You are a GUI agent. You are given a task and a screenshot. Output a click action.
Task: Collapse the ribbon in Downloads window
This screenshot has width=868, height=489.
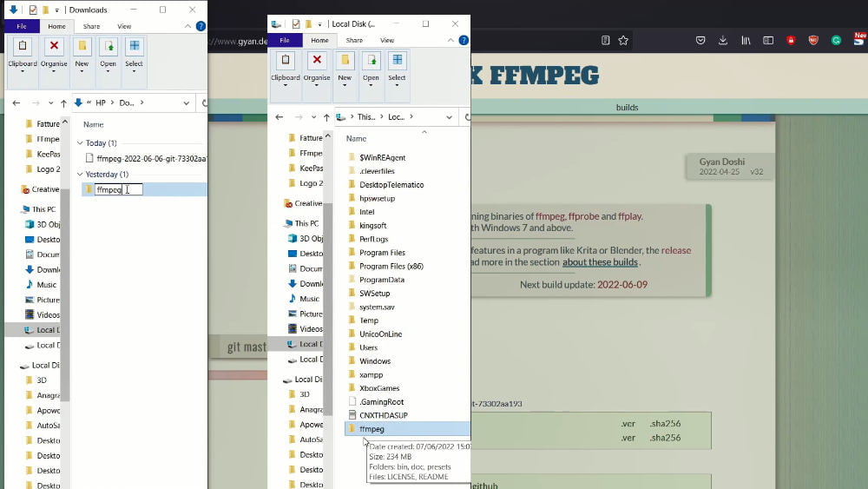coord(187,26)
